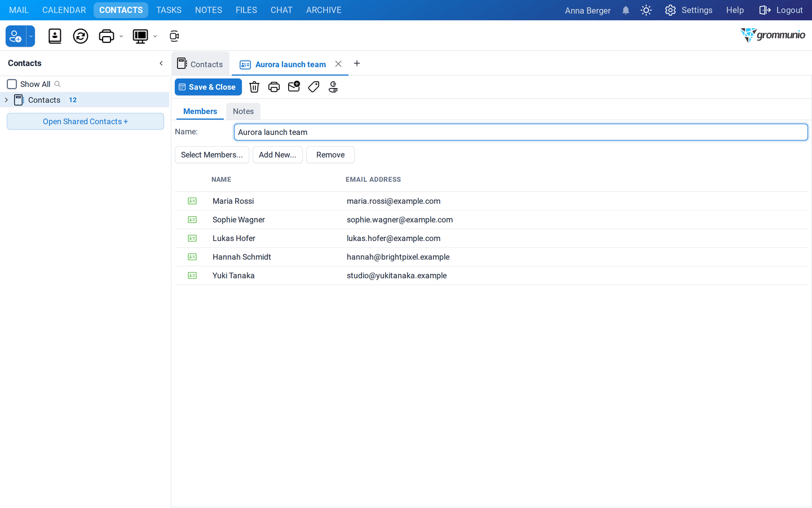The image size is (812, 508).
Task: Click Open Shared Contacts button
Action: (x=85, y=121)
